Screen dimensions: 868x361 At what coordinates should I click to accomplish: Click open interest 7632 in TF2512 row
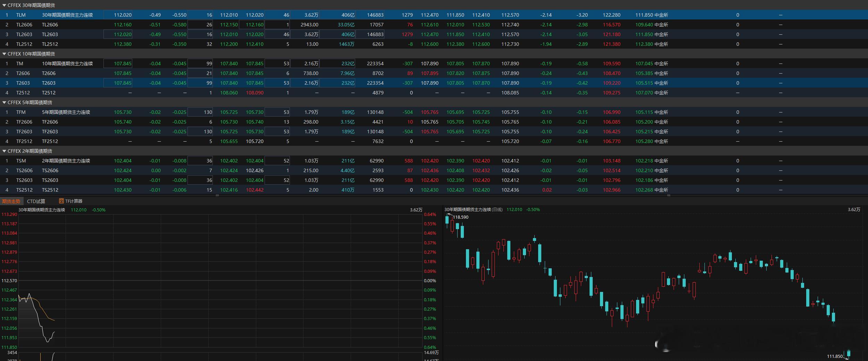pos(378,141)
